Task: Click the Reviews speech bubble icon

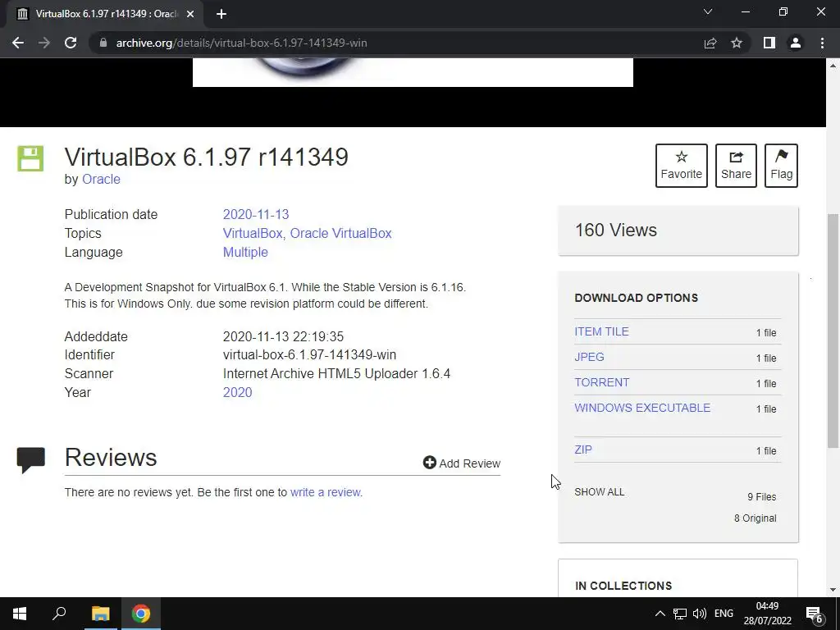Action: pyautogui.click(x=30, y=460)
